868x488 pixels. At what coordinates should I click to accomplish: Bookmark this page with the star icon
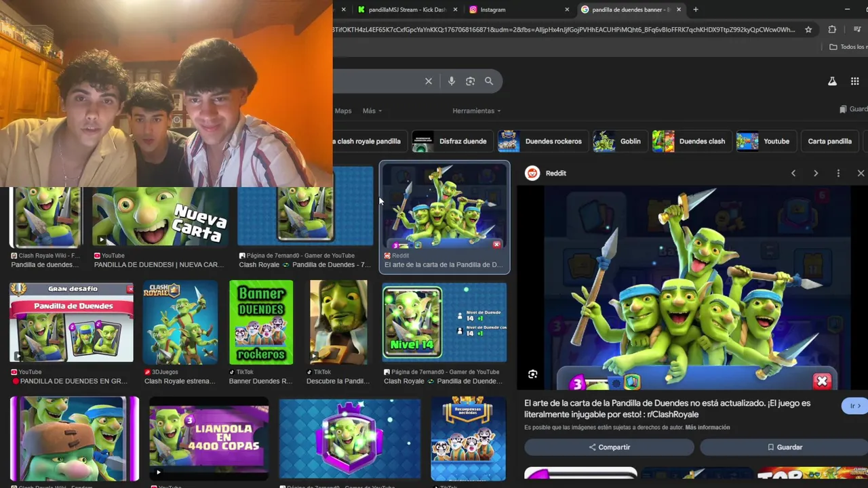(808, 30)
